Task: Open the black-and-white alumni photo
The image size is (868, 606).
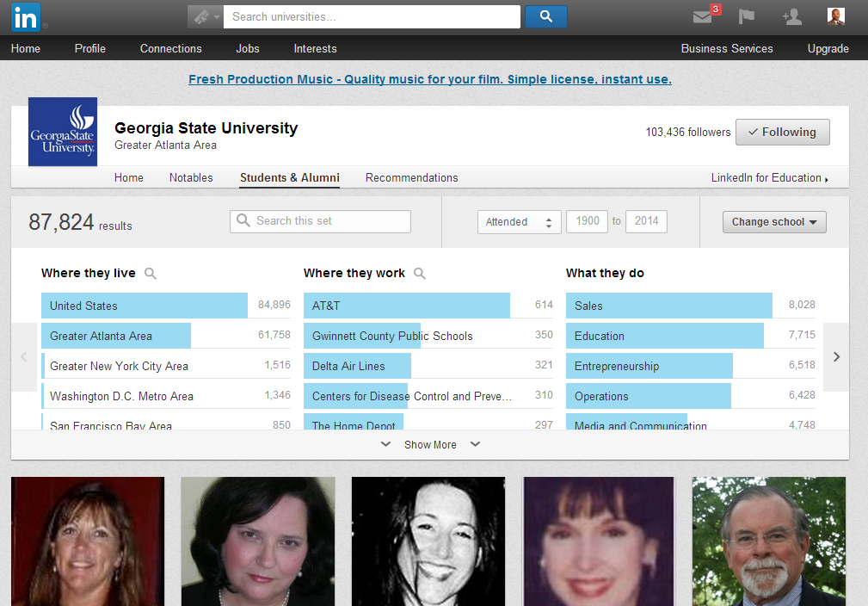Action: click(x=428, y=541)
